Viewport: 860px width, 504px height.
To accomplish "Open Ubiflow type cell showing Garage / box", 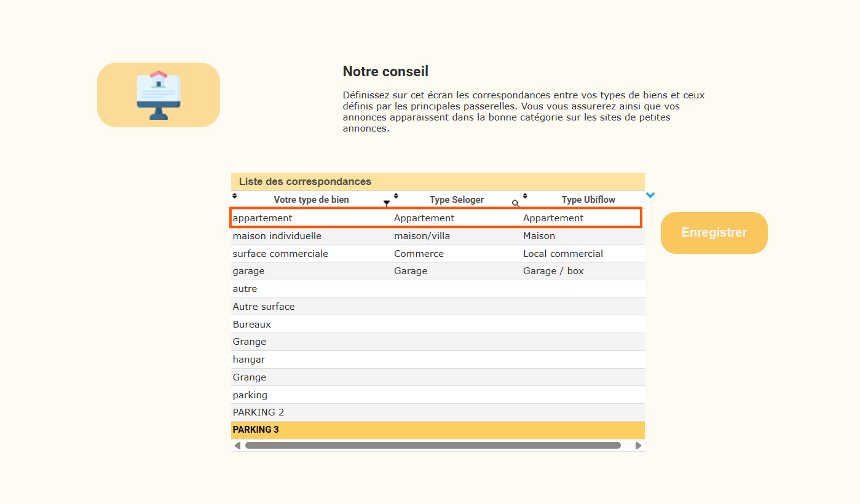I will (553, 271).
